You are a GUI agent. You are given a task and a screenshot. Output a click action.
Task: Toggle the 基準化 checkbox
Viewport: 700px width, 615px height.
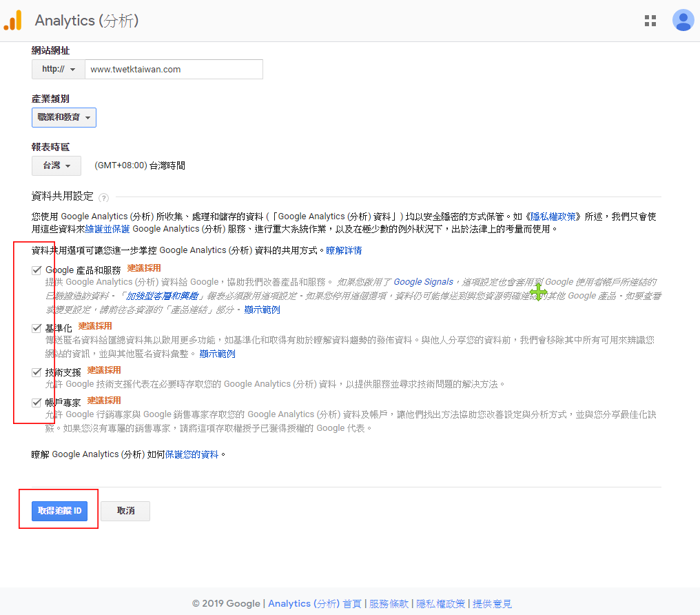pyautogui.click(x=37, y=328)
